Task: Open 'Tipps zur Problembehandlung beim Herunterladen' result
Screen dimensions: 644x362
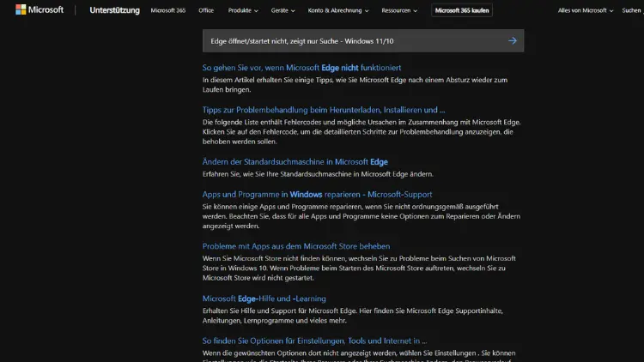Action: [323, 110]
